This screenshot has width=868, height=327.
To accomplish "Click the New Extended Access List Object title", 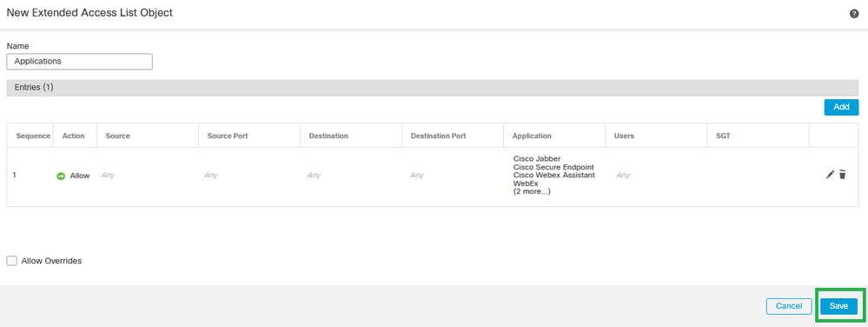I will click(89, 12).
